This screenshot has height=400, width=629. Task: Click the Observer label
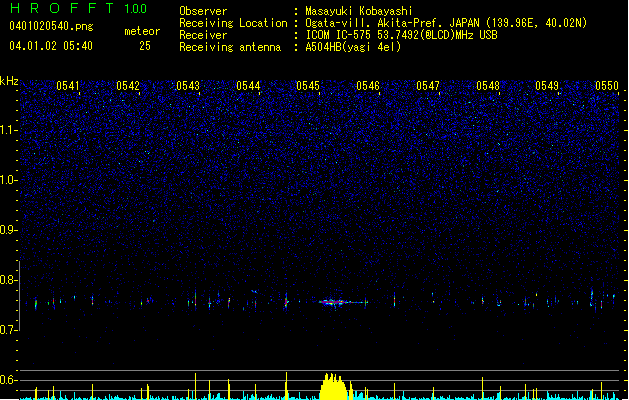click(203, 11)
